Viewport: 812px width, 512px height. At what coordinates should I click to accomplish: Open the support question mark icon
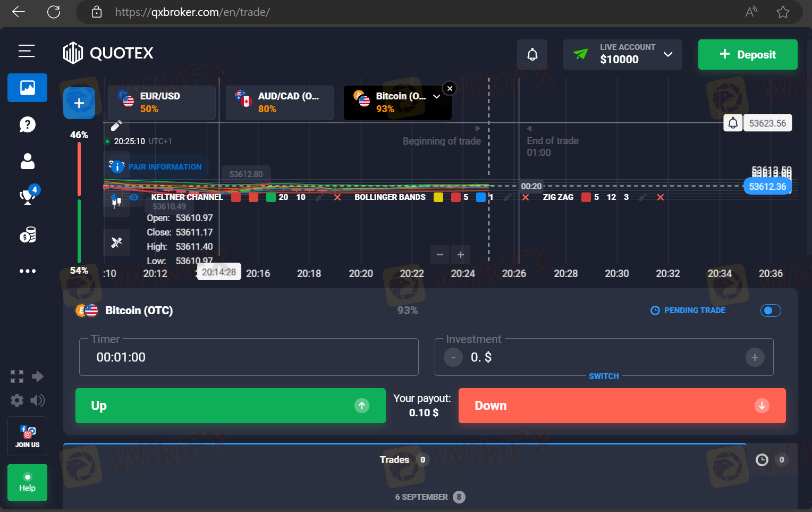pos(27,124)
